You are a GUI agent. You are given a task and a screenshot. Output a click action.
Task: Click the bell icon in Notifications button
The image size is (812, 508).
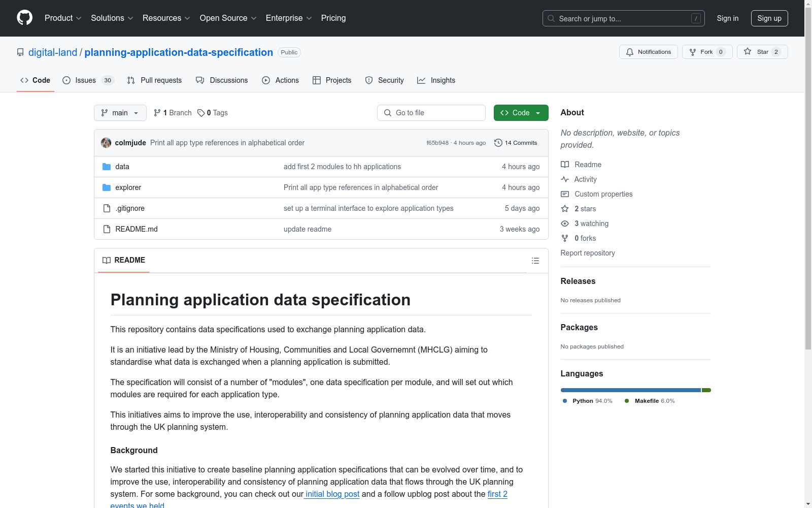(x=630, y=52)
